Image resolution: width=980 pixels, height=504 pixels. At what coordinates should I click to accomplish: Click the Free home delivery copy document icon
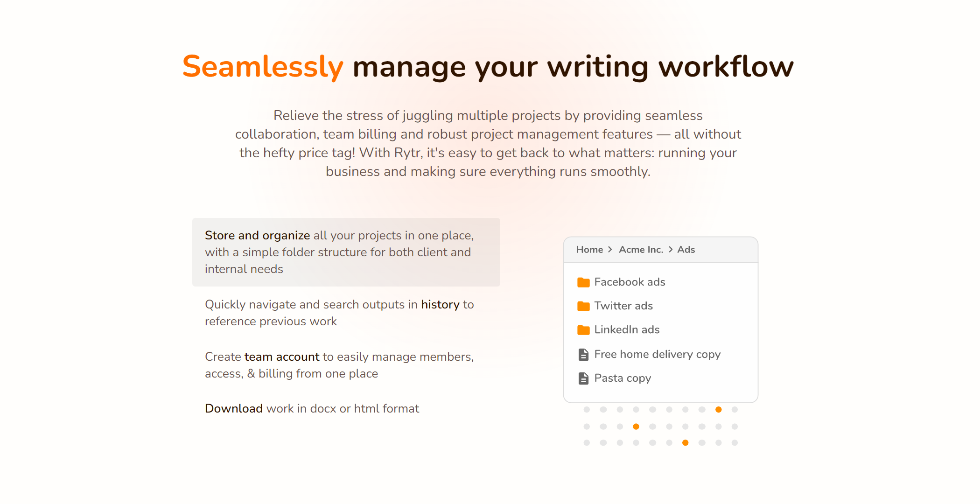tap(583, 354)
